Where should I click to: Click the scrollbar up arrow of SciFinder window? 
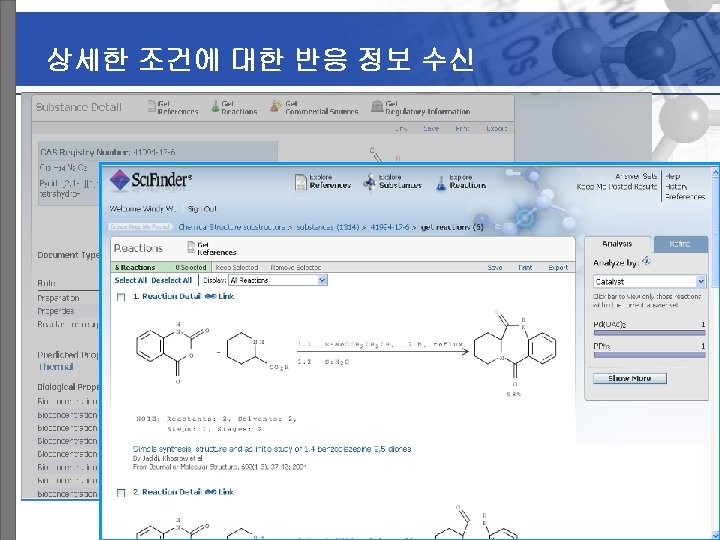[715, 173]
